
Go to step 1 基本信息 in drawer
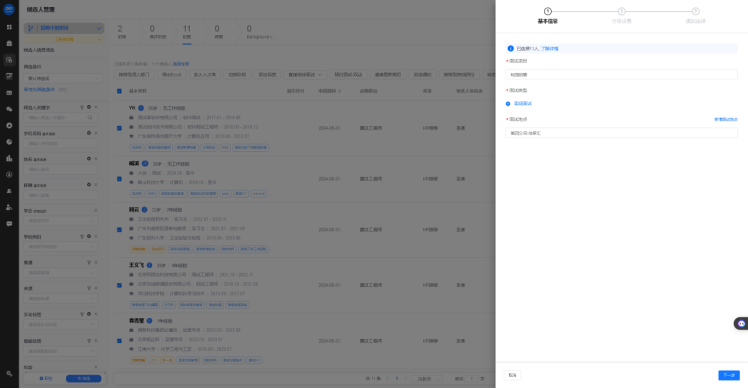(x=547, y=15)
